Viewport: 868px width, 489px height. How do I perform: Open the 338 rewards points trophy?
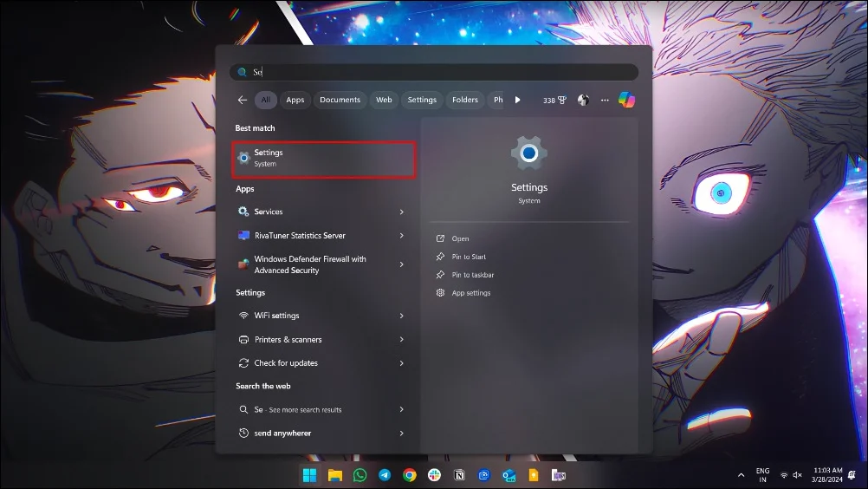click(x=554, y=101)
